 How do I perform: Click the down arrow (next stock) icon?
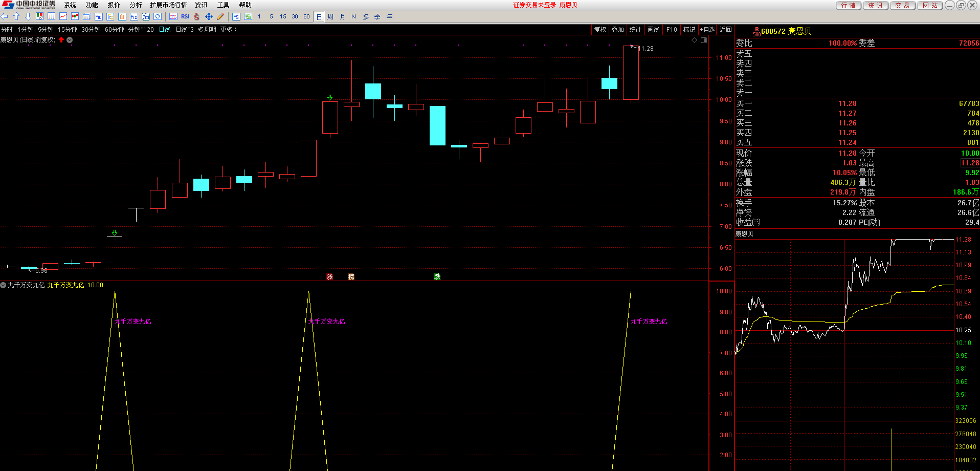(x=28, y=16)
